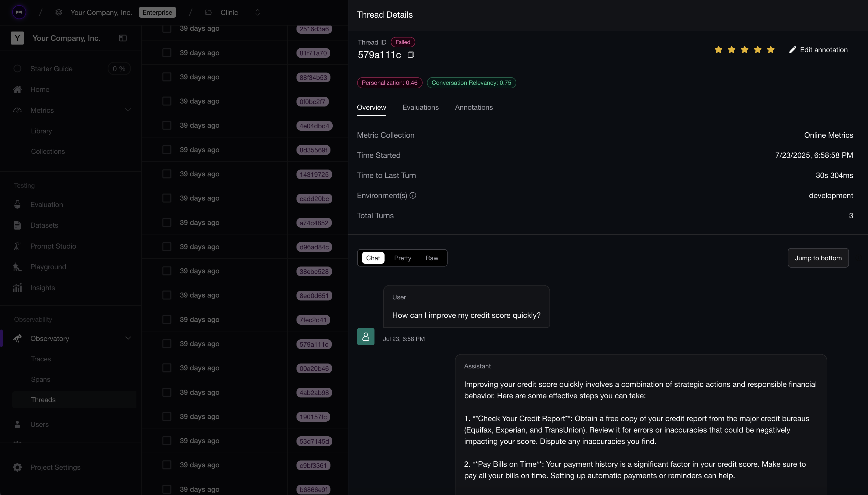Open the Evaluation flask icon in sidebar
The width and height of the screenshot is (868, 495).
click(x=17, y=204)
